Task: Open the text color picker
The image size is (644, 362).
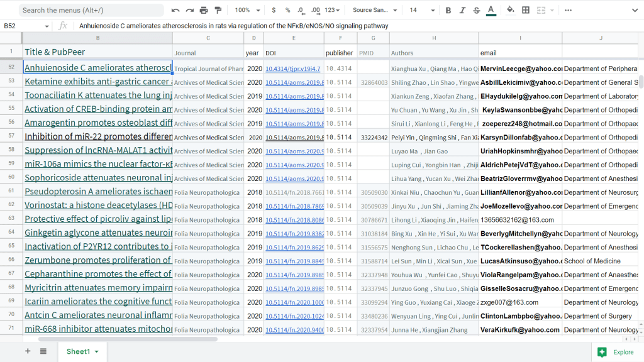Action: coord(491,10)
